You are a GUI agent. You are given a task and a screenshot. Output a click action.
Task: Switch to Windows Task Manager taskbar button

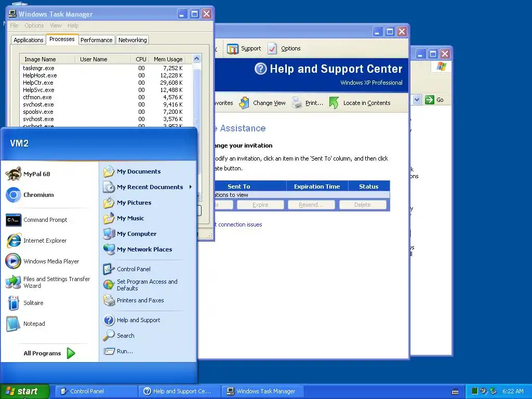point(263,391)
